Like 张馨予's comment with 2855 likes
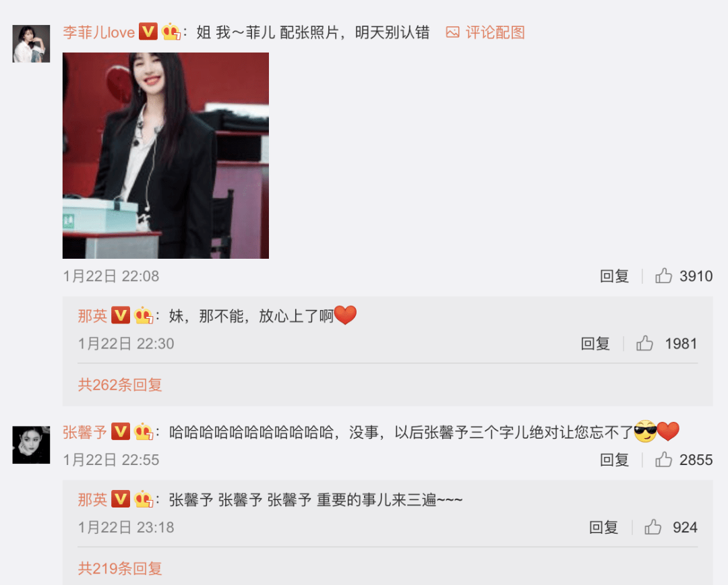Viewport: 728px width, 585px height. coord(663,460)
